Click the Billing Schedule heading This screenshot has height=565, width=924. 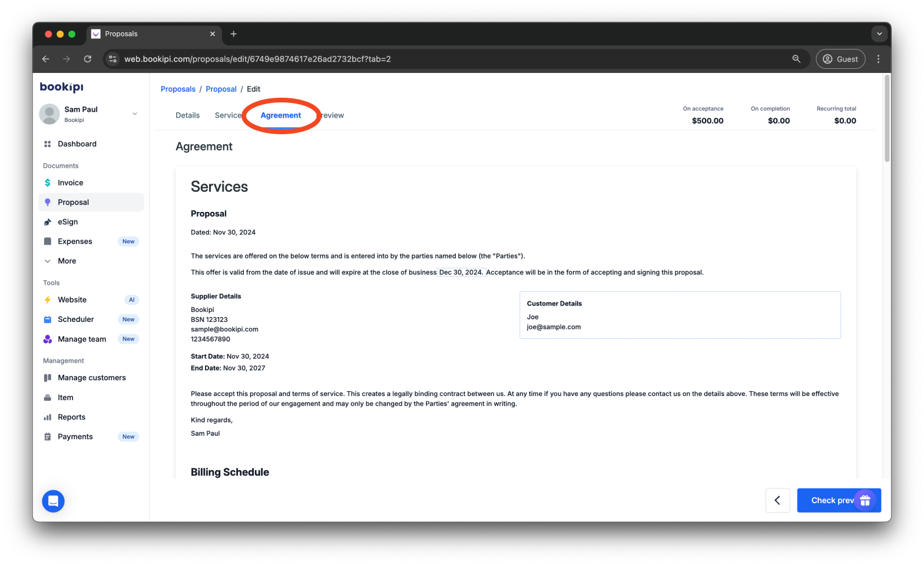coord(230,472)
